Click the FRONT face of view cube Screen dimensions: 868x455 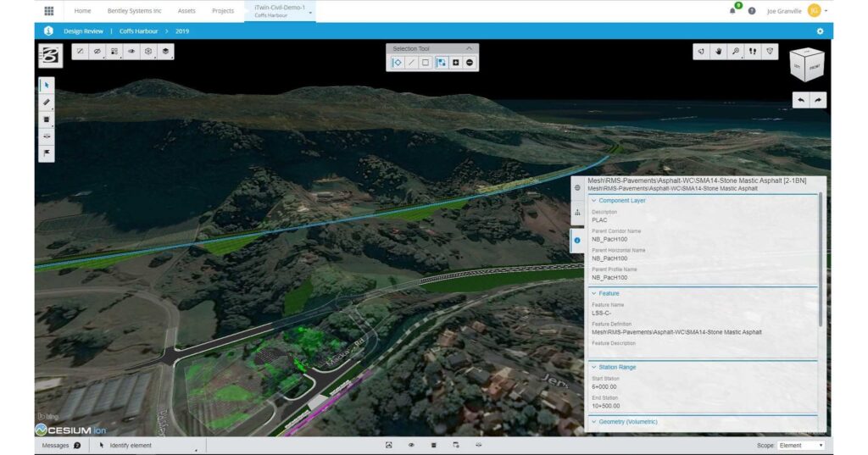pyautogui.click(x=815, y=65)
